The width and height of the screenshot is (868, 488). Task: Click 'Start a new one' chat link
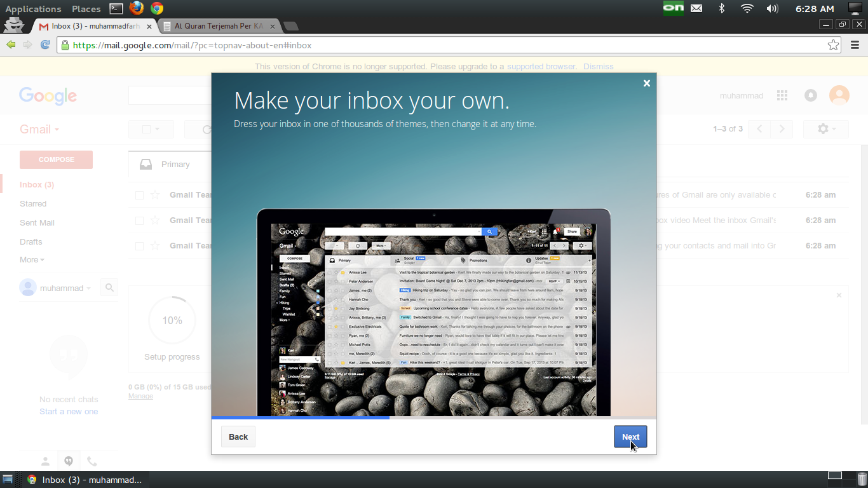click(69, 412)
